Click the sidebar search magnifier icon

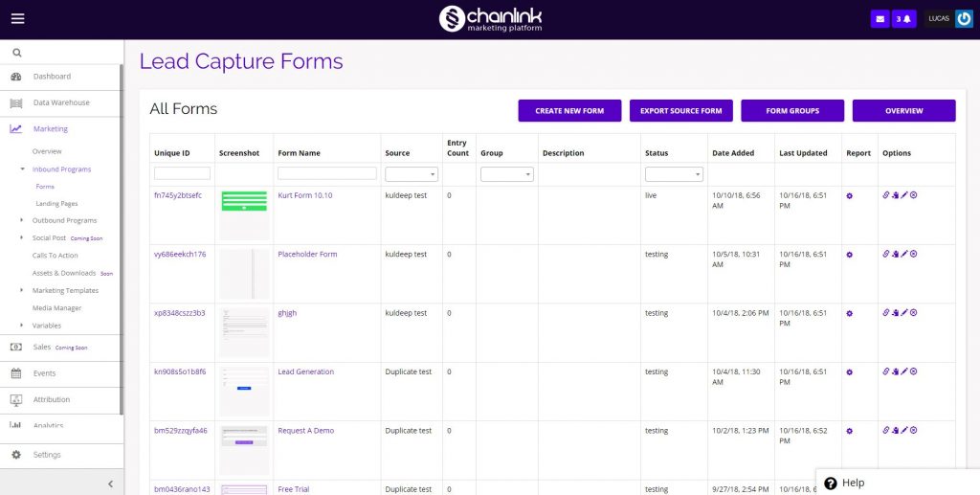[x=17, y=53]
